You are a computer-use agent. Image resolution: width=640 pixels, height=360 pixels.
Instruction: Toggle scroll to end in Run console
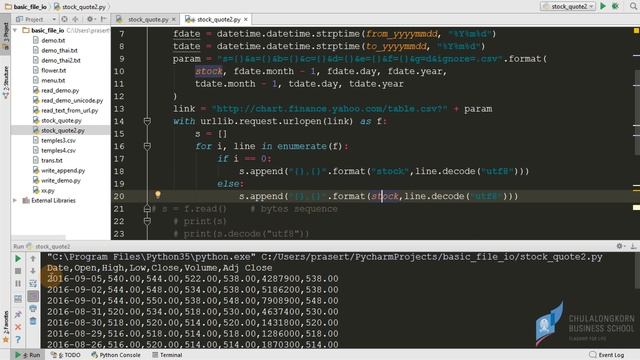coord(33,296)
